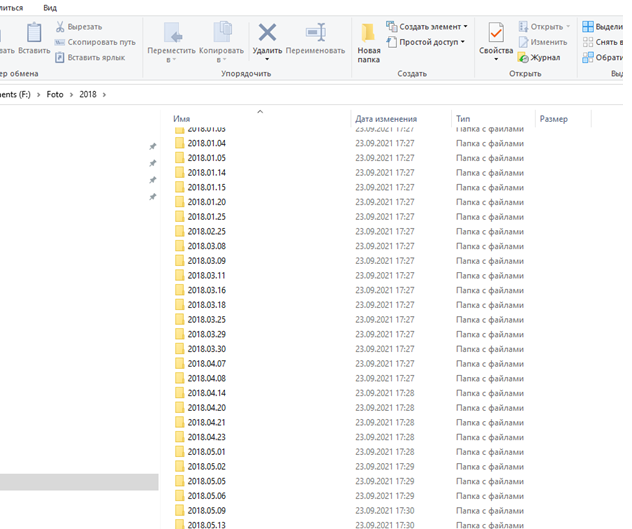Expand the chevron after 2018 in breadcrumb

coord(104,95)
